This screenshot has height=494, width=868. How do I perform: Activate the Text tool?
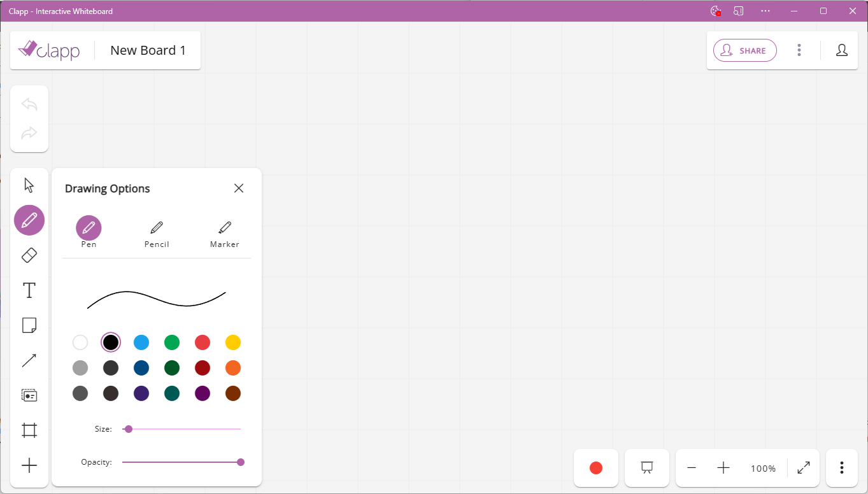tap(29, 290)
